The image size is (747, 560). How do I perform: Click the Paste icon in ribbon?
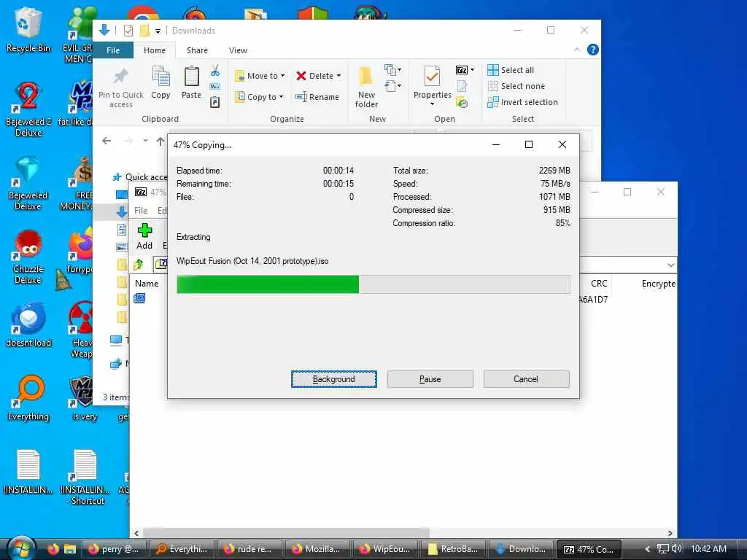pyautogui.click(x=192, y=77)
